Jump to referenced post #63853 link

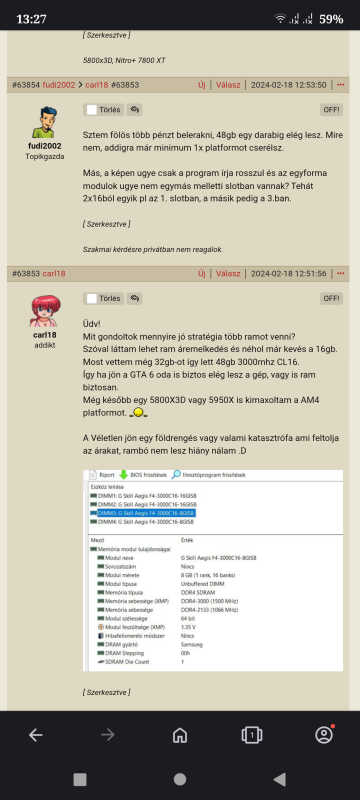pos(125,85)
